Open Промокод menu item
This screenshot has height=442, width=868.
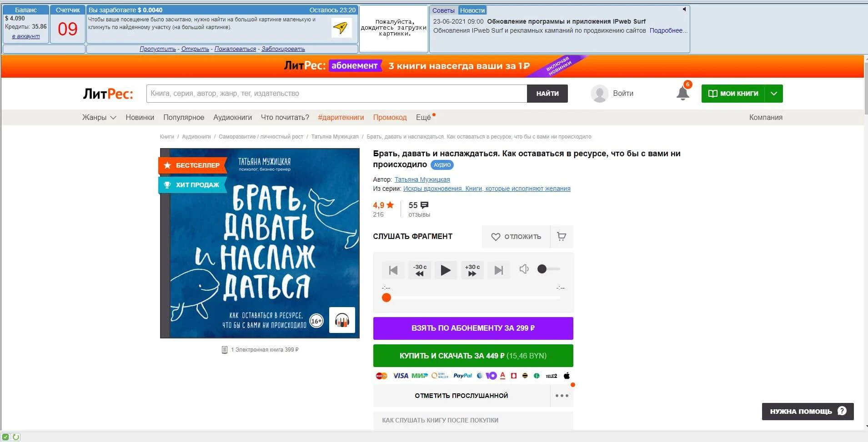tap(390, 117)
